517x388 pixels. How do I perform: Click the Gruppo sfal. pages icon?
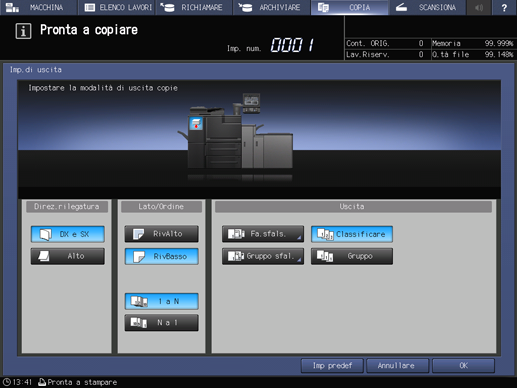[236, 256]
